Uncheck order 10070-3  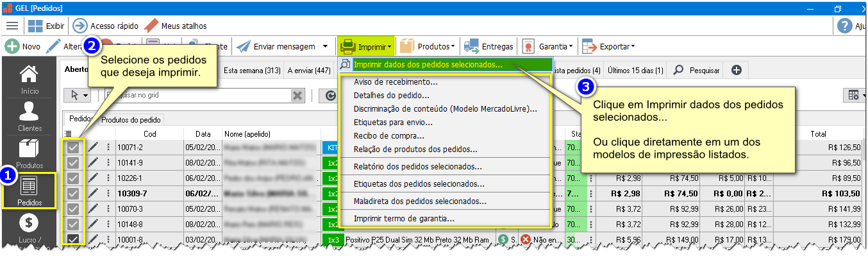[x=73, y=209]
